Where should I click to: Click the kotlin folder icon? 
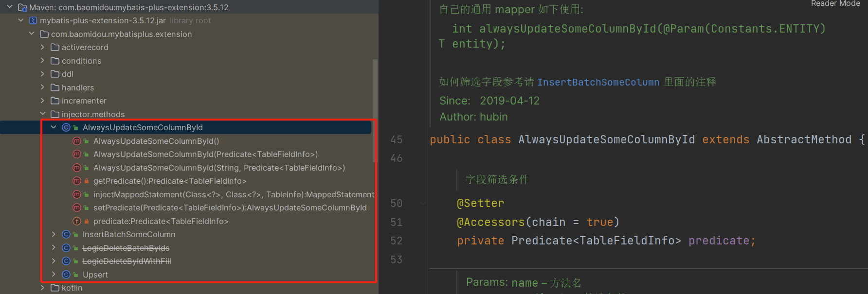[55, 288]
